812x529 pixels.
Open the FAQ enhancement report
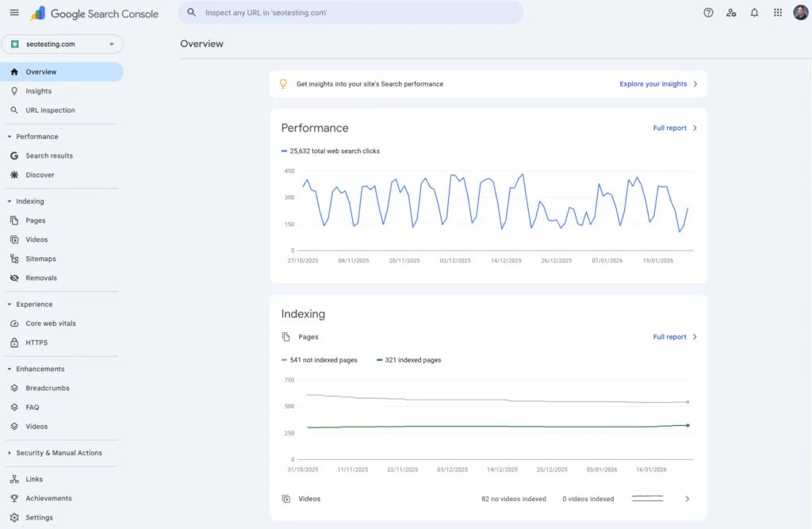(33, 407)
